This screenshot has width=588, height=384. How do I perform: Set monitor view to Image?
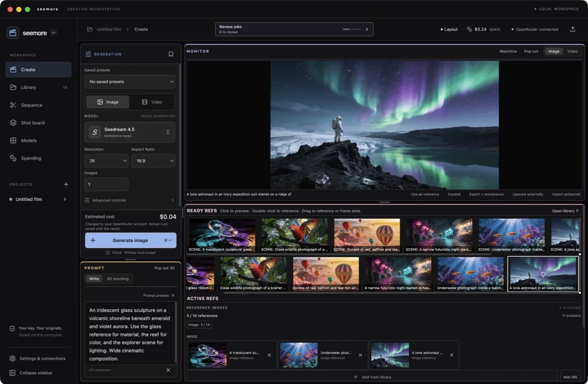coord(553,51)
